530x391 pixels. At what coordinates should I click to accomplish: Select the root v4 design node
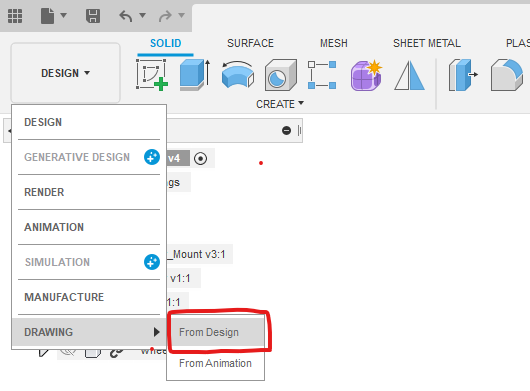pyautogui.click(x=178, y=158)
